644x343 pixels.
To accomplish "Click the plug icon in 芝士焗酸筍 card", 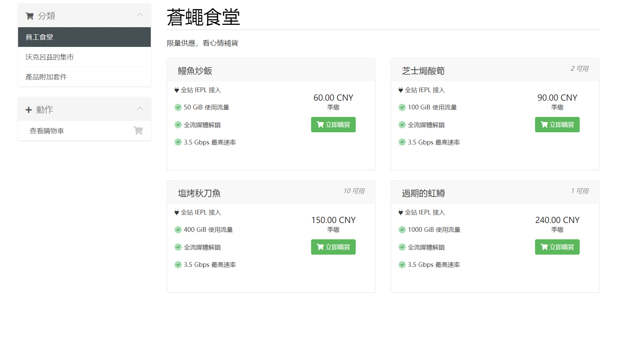I will pos(401,90).
